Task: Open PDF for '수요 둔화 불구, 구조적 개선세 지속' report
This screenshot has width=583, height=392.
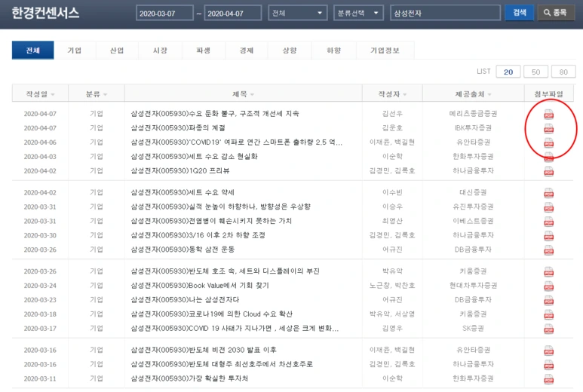Action: (x=548, y=114)
